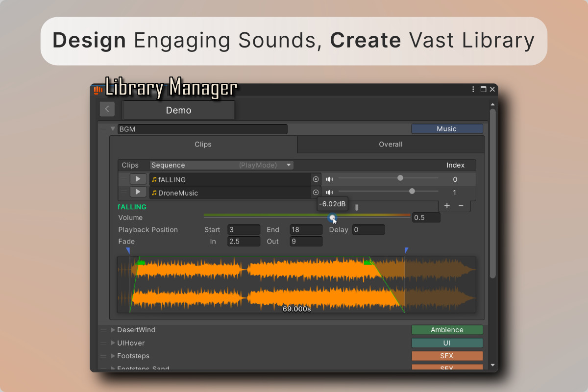Grab the fALLING row drag handle
Image resolution: width=588 pixels, height=392 pixels.
point(124,179)
